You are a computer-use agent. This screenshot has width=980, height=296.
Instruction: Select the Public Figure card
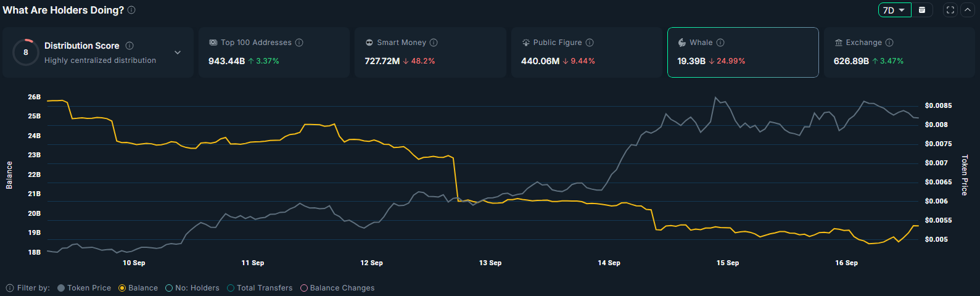tap(586, 52)
